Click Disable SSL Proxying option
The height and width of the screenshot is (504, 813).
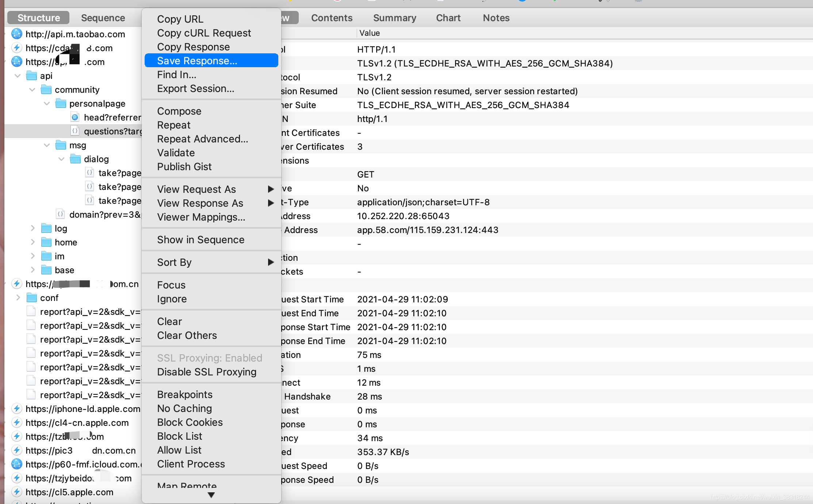coord(206,372)
